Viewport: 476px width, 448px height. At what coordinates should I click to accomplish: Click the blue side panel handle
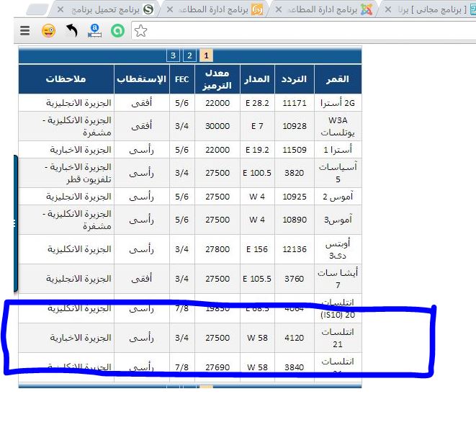click(x=15, y=223)
